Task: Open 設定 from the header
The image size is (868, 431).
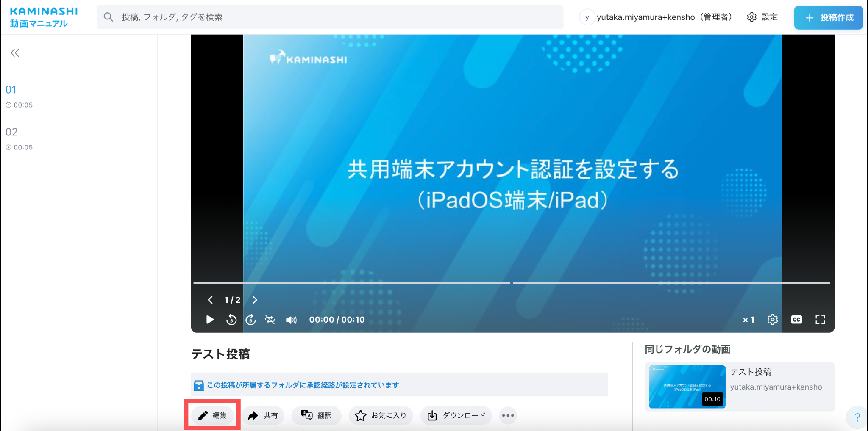Action: tap(762, 17)
